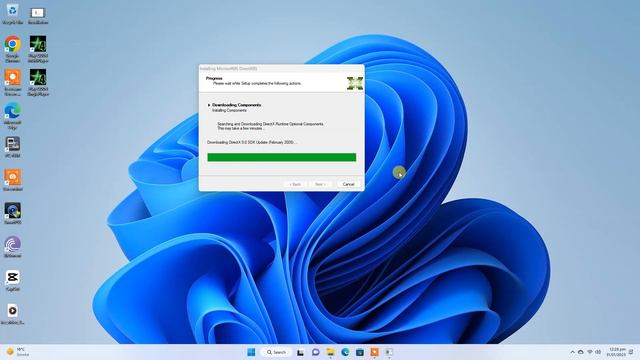Open the Microsoft Edge desktop shortcut
Viewport: 640px width, 360px height.
point(13,116)
